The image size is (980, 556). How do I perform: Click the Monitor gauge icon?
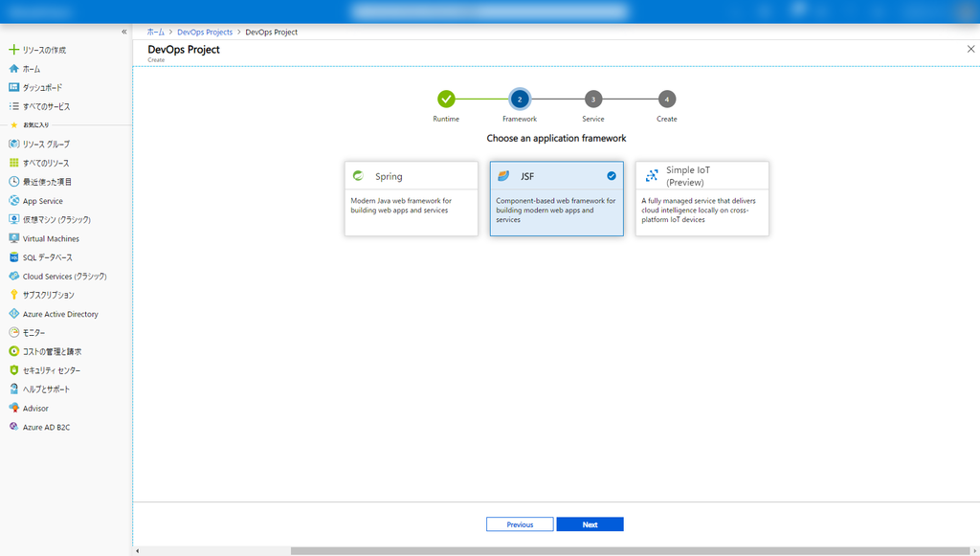click(x=13, y=332)
